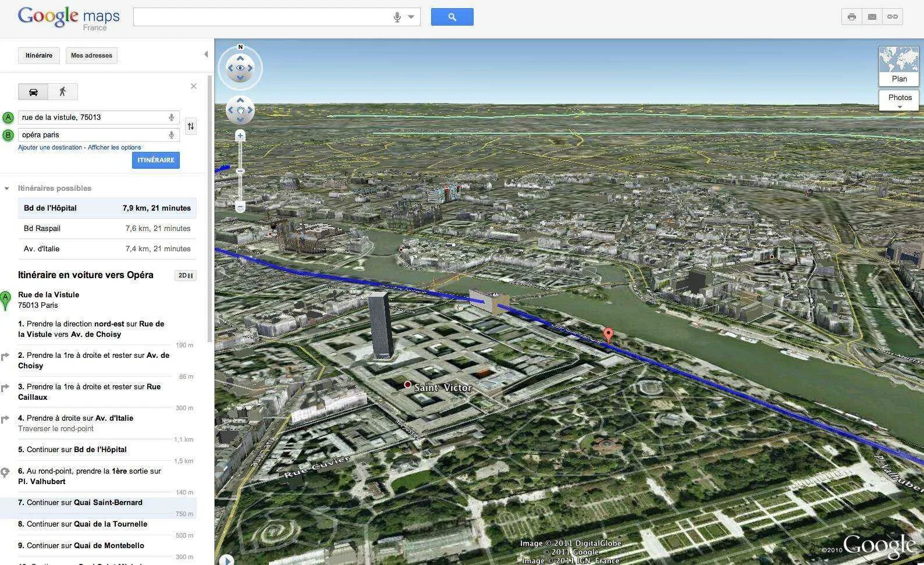Viewport: 924px width, 565px height.
Task: Click the first right-turn arrow icon in directions
Action: click(x=5, y=356)
